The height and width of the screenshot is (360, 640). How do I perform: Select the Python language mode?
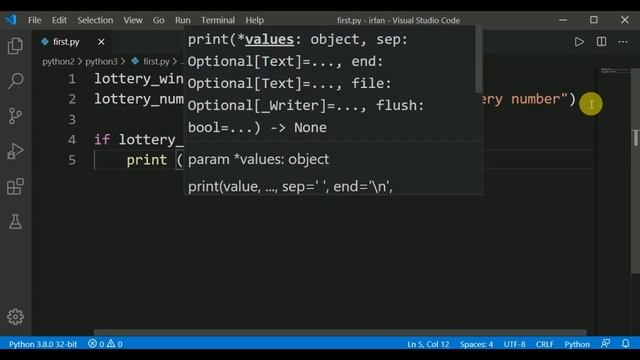click(x=577, y=344)
